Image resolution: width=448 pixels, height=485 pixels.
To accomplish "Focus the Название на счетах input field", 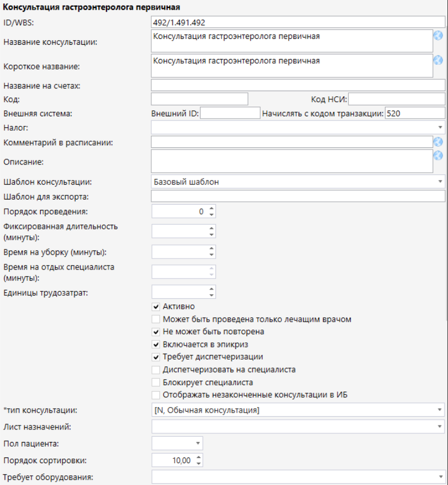I will click(x=298, y=85).
